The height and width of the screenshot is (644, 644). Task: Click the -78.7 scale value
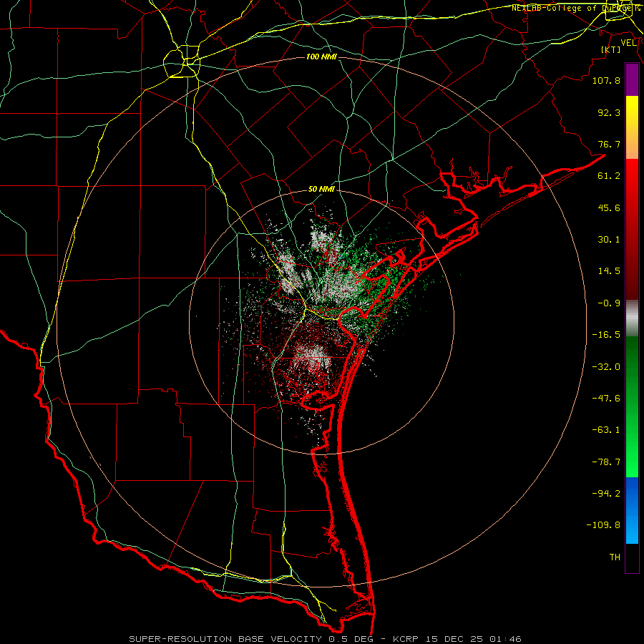tap(606, 462)
